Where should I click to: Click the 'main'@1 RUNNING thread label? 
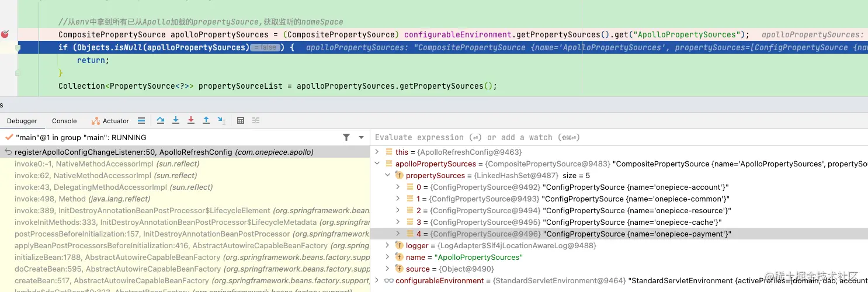click(81, 137)
